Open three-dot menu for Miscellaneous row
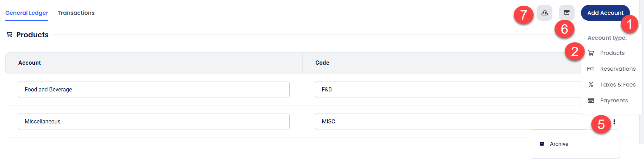 tap(614, 122)
